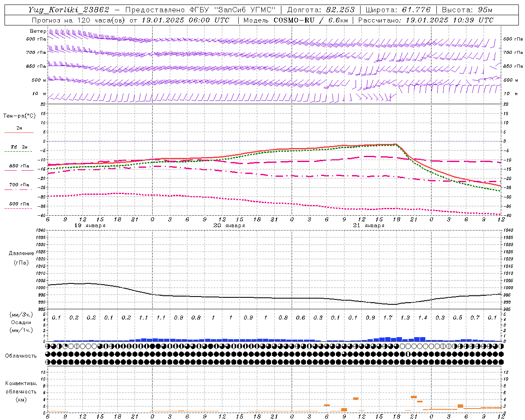
Task: Click the (гПа) pressure unit label
Action: (x=21, y=262)
